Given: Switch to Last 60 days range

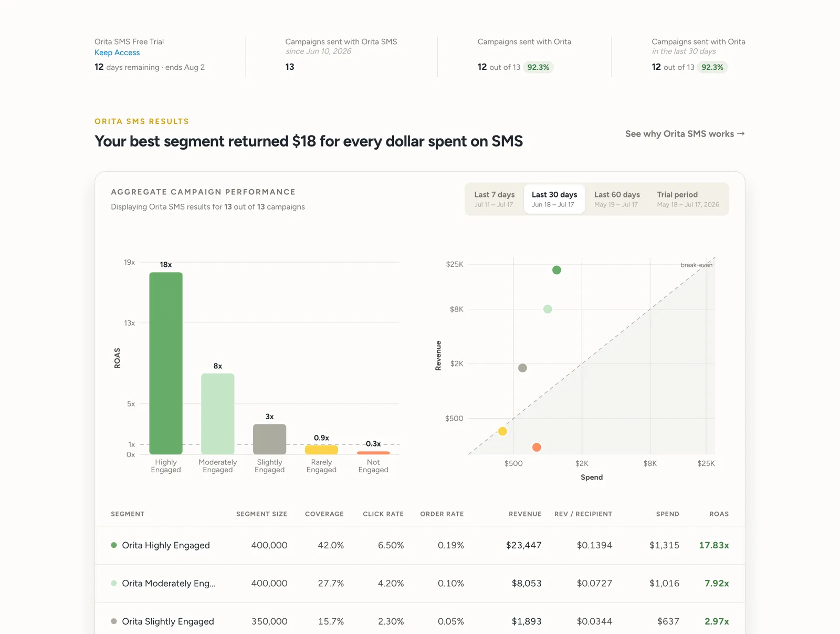Looking at the screenshot, I should (x=617, y=199).
